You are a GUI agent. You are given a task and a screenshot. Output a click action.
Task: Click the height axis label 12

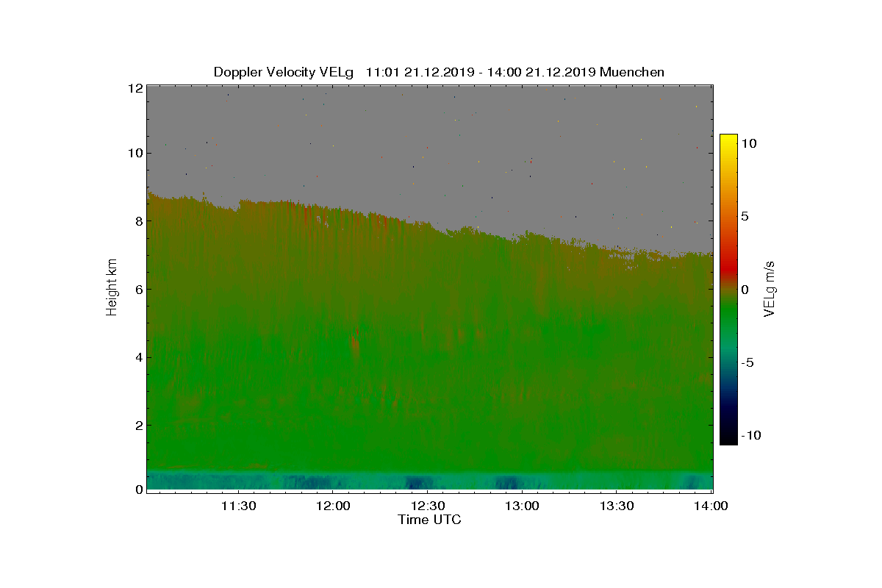pos(135,87)
